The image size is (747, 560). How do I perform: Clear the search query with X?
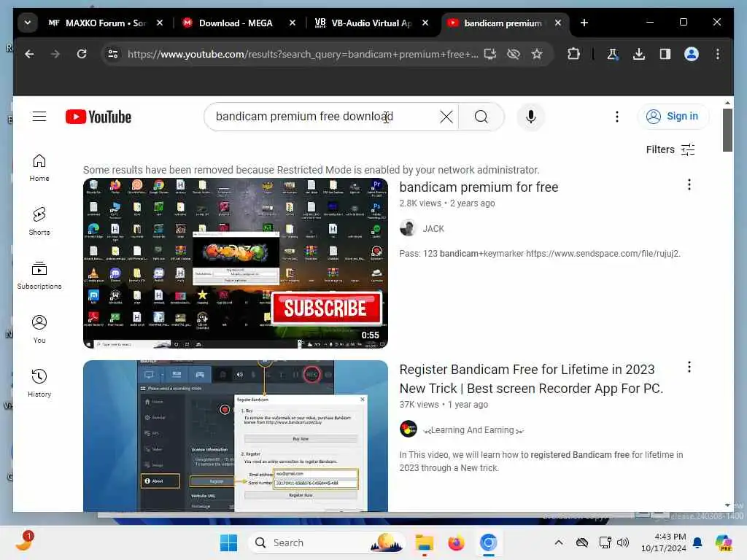(x=446, y=117)
